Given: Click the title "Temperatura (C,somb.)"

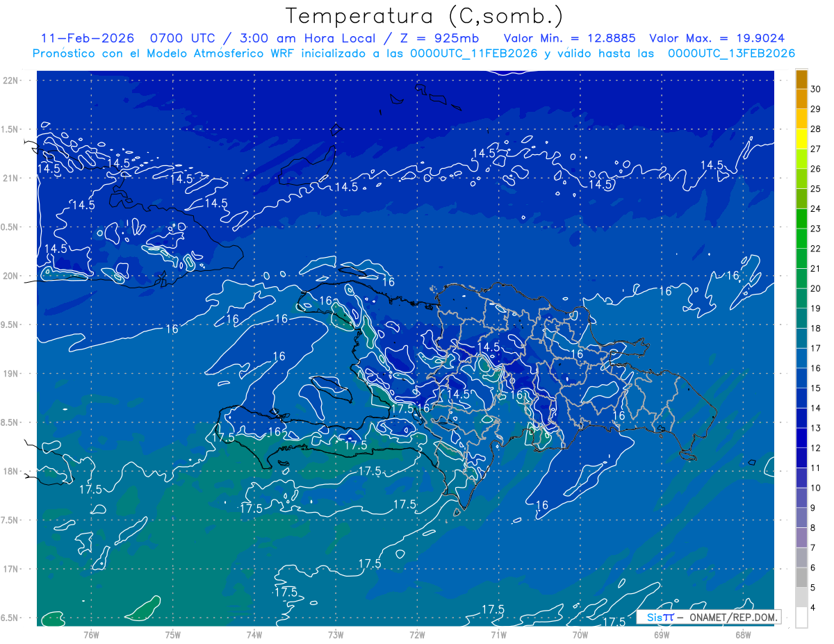Looking at the screenshot, I should (x=425, y=16).
